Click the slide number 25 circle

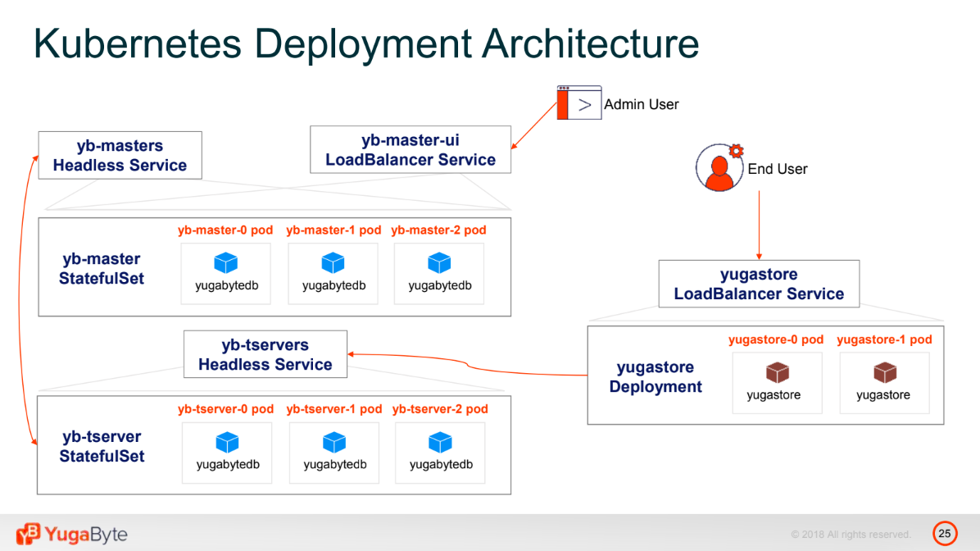[x=945, y=534]
